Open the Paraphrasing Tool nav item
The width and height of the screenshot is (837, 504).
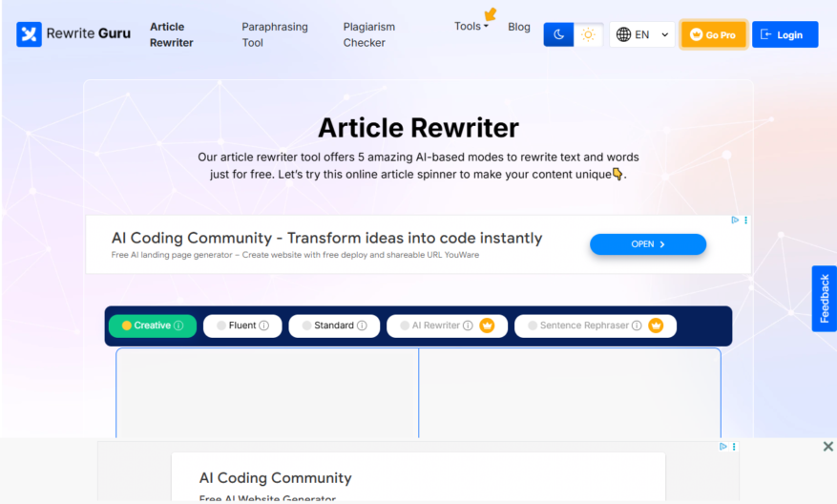tap(274, 34)
